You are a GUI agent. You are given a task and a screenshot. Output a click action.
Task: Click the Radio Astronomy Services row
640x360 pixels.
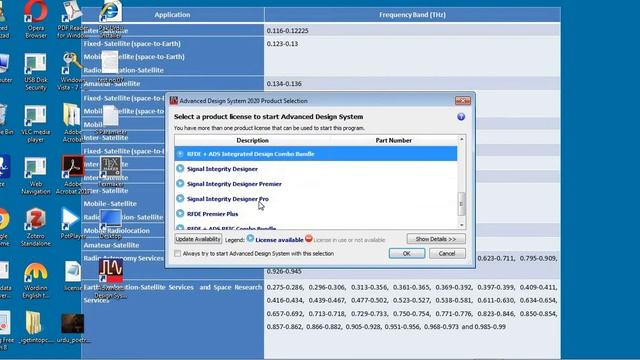(x=123, y=258)
